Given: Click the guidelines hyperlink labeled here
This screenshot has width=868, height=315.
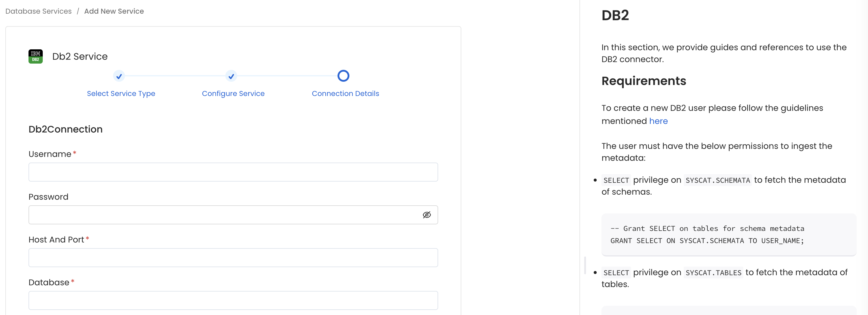Looking at the screenshot, I should 658,121.
